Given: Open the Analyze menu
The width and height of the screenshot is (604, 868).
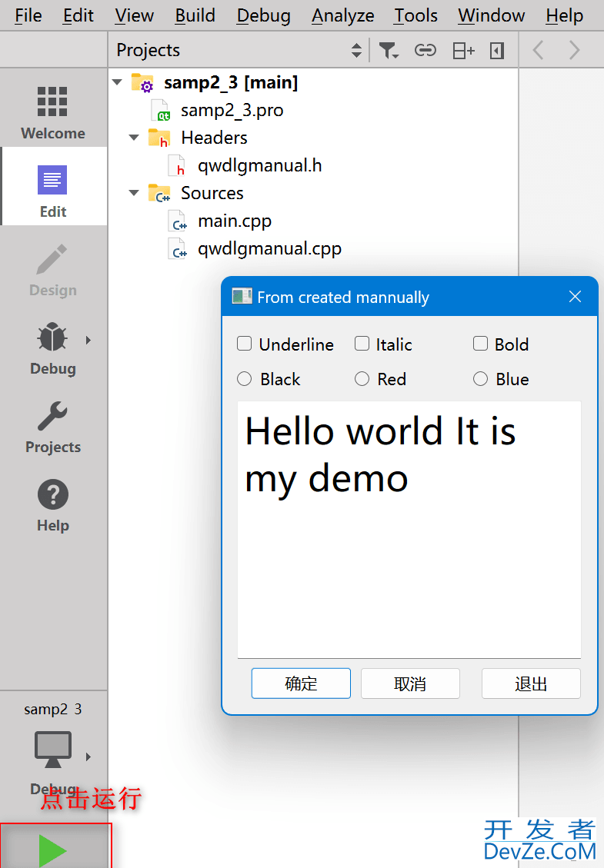Looking at the screenshot, I should 342,15.
